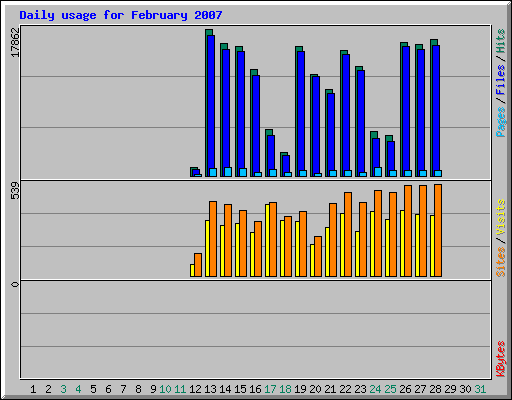The image size is (512, 400).
Task: Click green weekend day label 4
Action: click(78, 389)
